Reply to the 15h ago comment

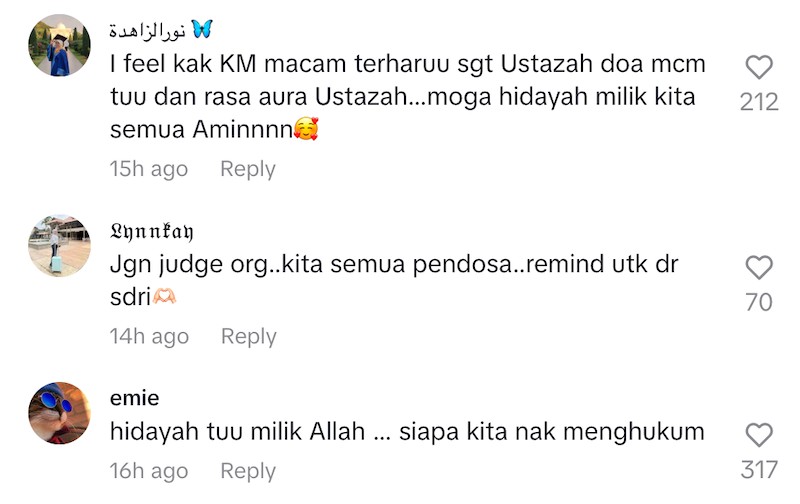pos(248,169)
